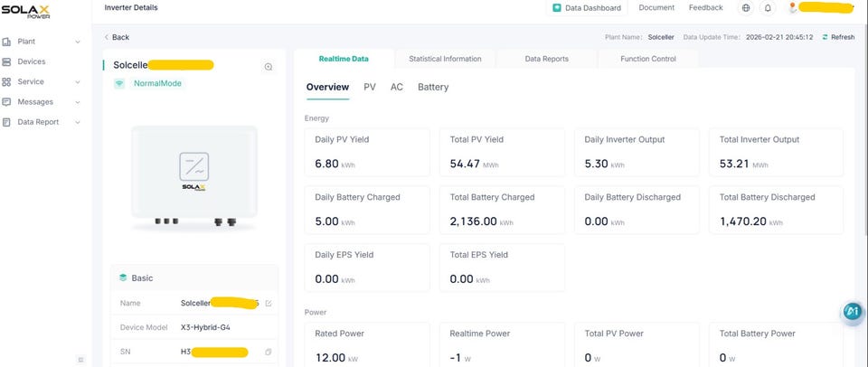This screenshot has height=367, width=868.
Task: Open the language globe icon
Action: coord(746,8)
